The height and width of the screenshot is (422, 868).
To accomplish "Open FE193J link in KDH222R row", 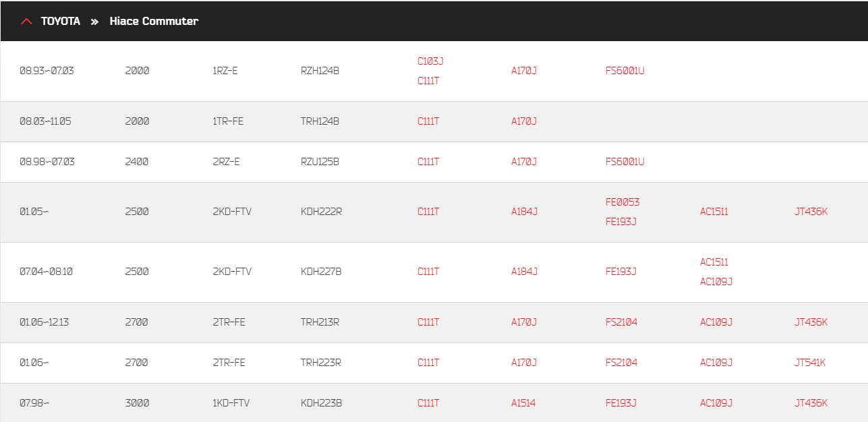I will 620,221.
